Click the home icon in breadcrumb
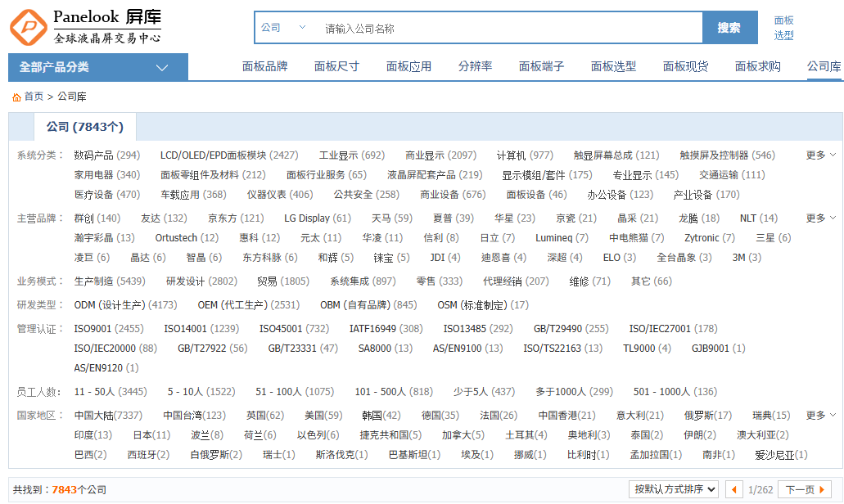The image size is (844, 504). 16,97
